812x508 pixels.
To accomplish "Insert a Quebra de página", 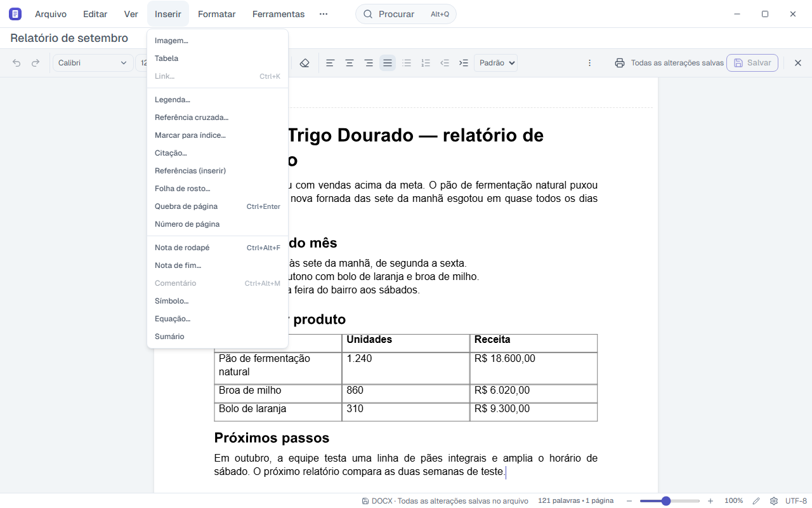I will coord(218,206).
